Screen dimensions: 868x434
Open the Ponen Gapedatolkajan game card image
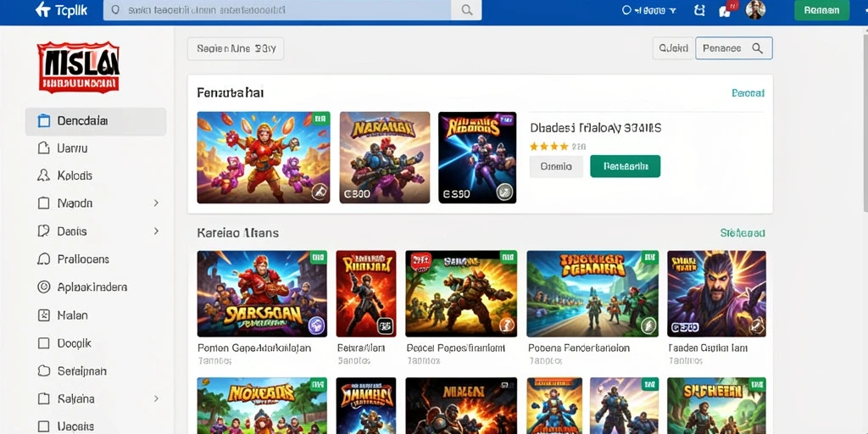(262, 294)
